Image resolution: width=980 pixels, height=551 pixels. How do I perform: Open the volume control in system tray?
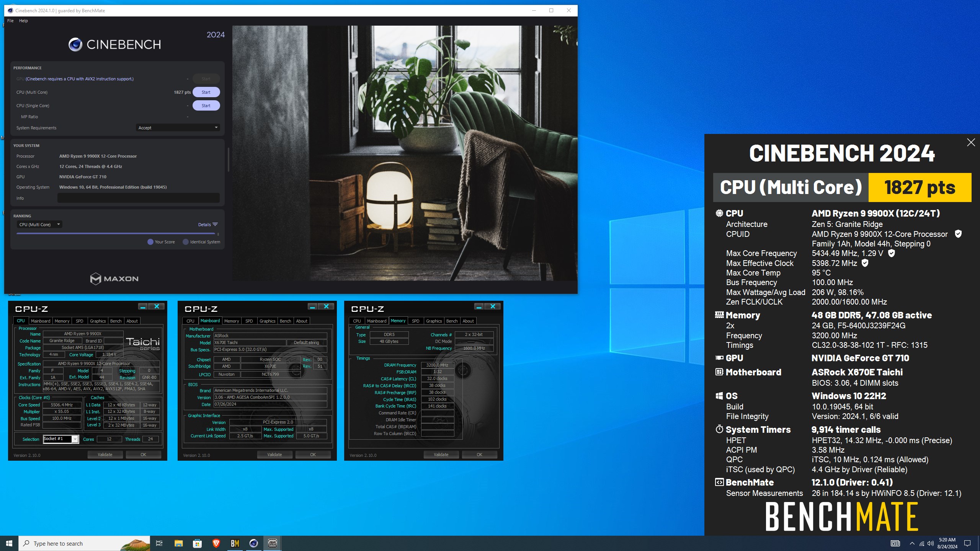(930, 543)
